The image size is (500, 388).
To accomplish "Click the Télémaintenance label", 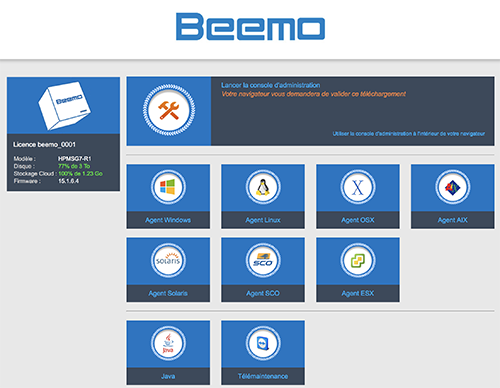I will pyautogui.click(x=263, y=376).
